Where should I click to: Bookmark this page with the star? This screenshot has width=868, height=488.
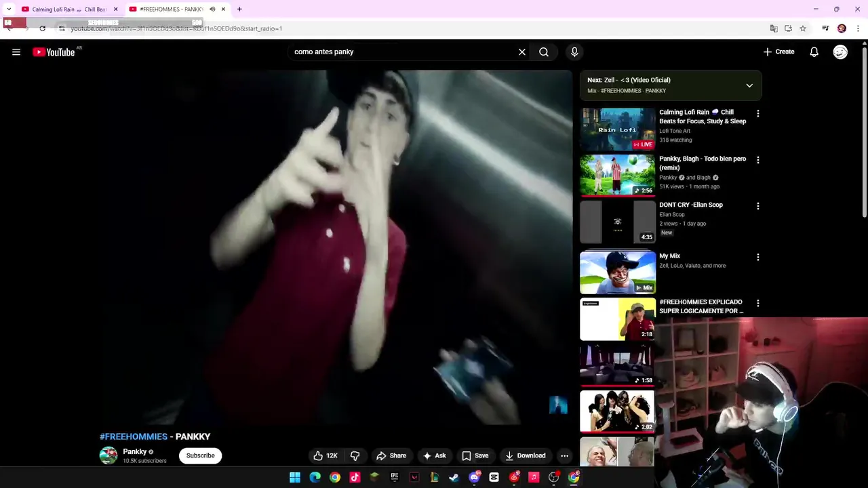click(803, 28)
